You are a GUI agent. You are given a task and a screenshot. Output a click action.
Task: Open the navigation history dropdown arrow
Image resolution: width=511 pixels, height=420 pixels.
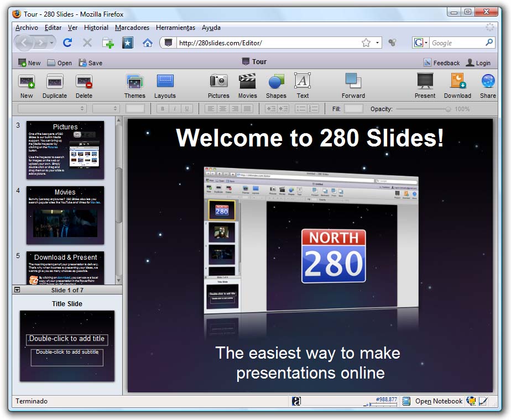coord(51,43)
